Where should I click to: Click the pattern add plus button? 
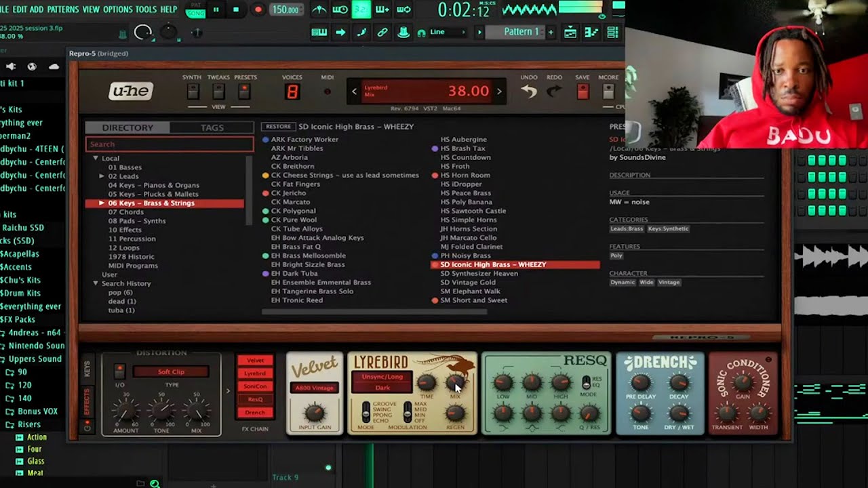(551, 32)
